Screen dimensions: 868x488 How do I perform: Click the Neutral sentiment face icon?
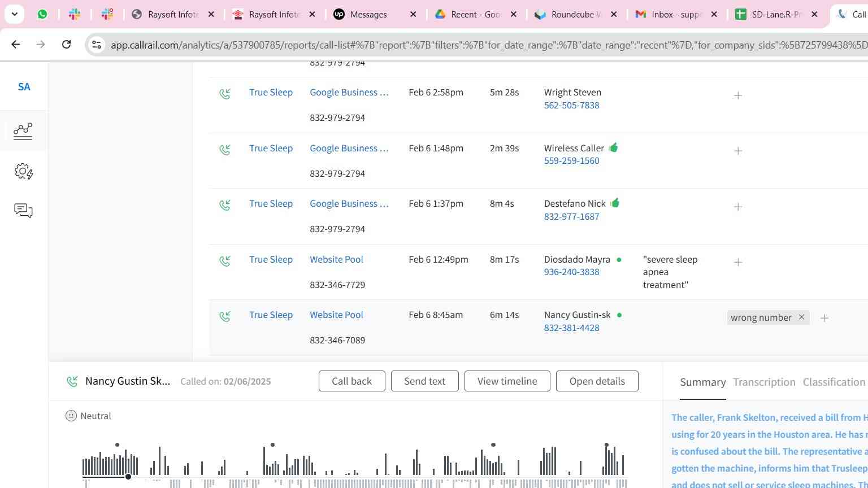tap(71, 416)
